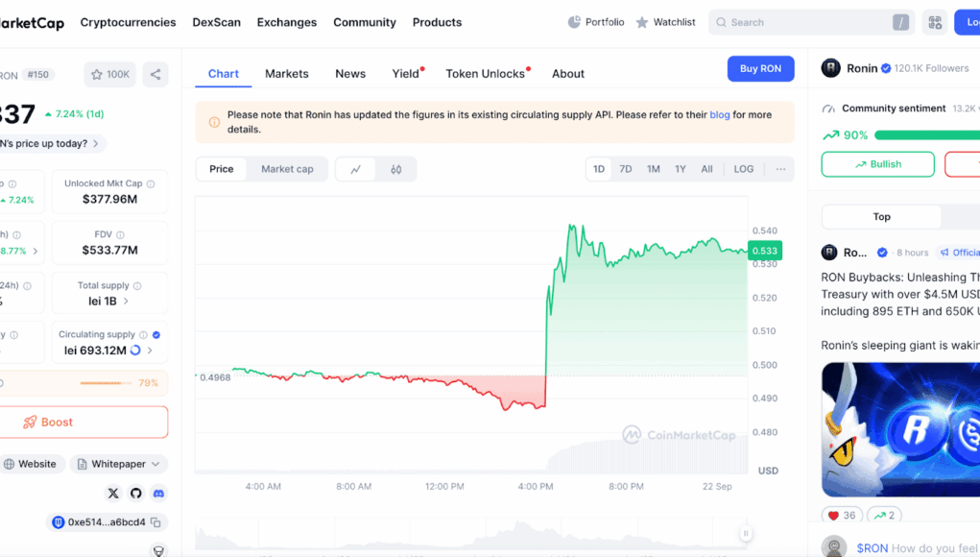
Task: Focus the Search input field
Action: coord(811,22)
